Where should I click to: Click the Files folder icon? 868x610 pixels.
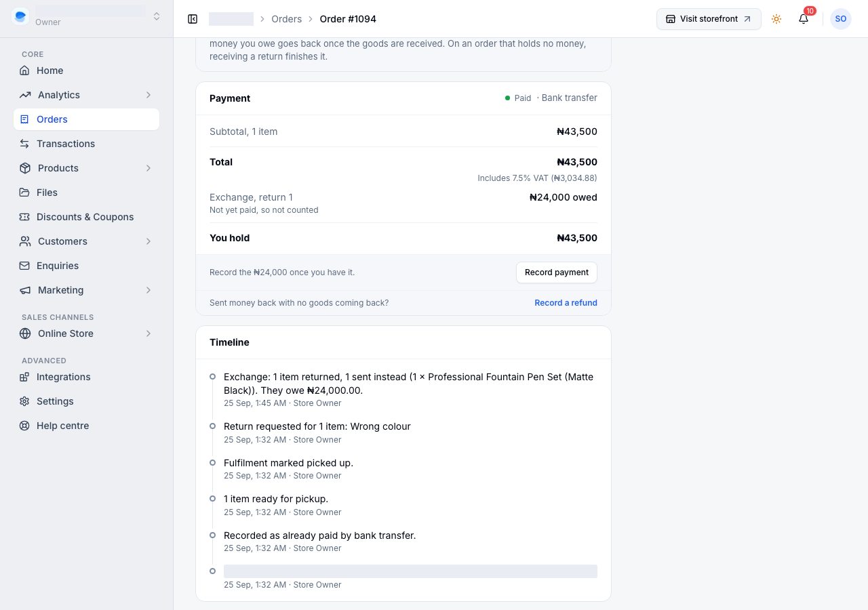pos(24,192)
